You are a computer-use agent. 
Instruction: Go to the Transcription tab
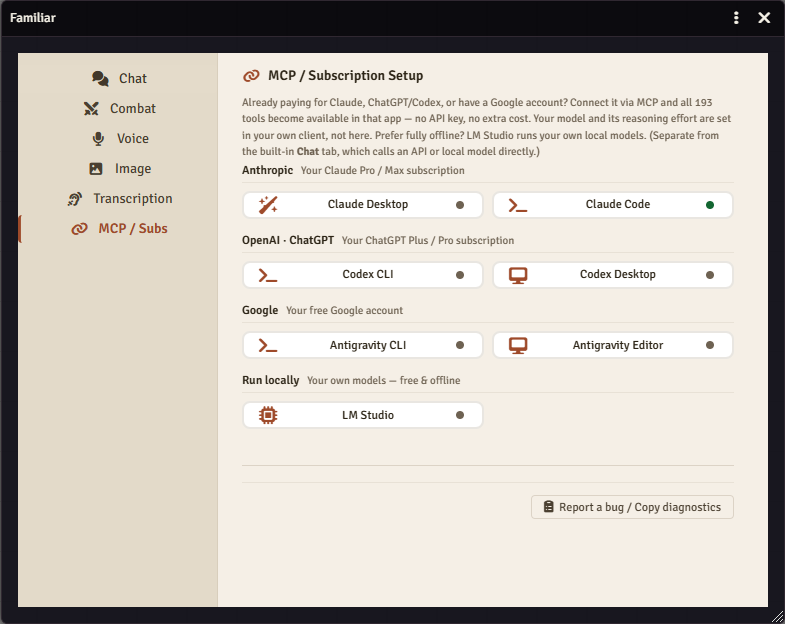119,199
